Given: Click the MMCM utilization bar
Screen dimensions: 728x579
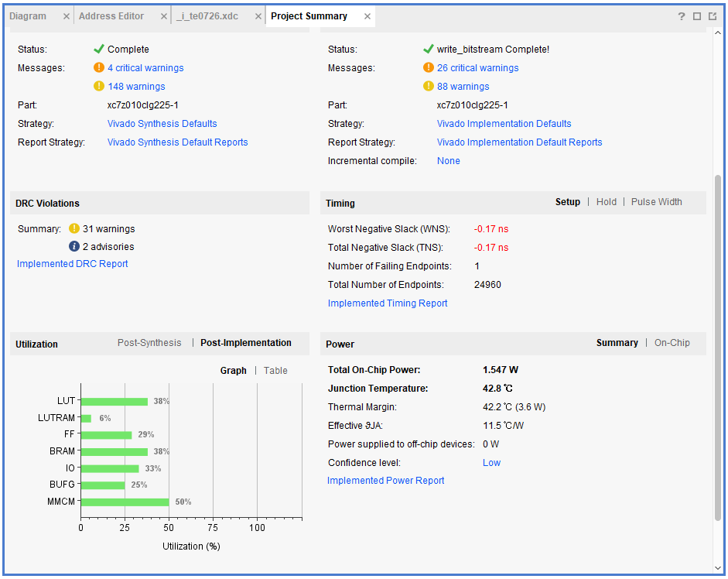Looking at the screenshot, I should click(125, 502).
